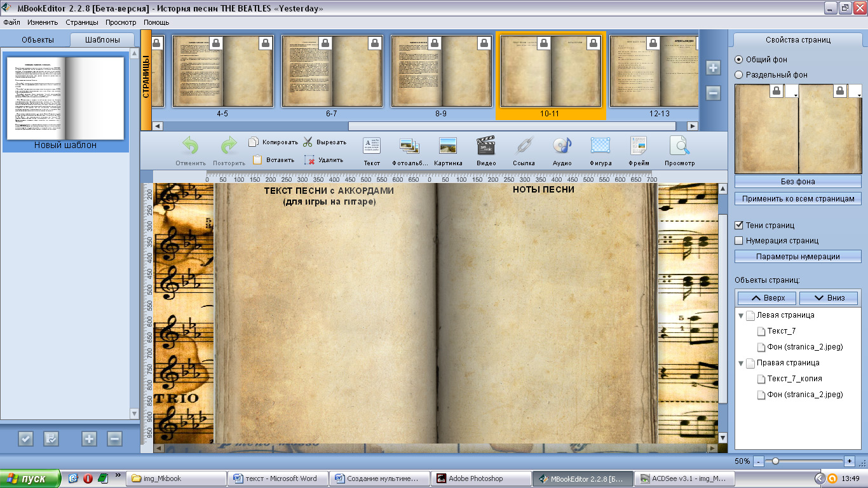Collapse the Левая страница tree node

(x=740, y=315)
